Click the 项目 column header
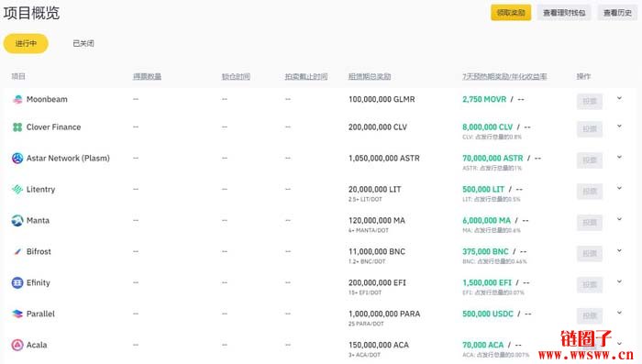 point(18,77)
